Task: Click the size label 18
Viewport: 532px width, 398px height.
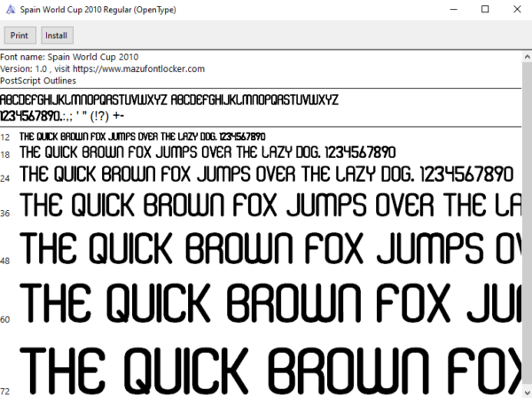Action: [x=5, y=155]
